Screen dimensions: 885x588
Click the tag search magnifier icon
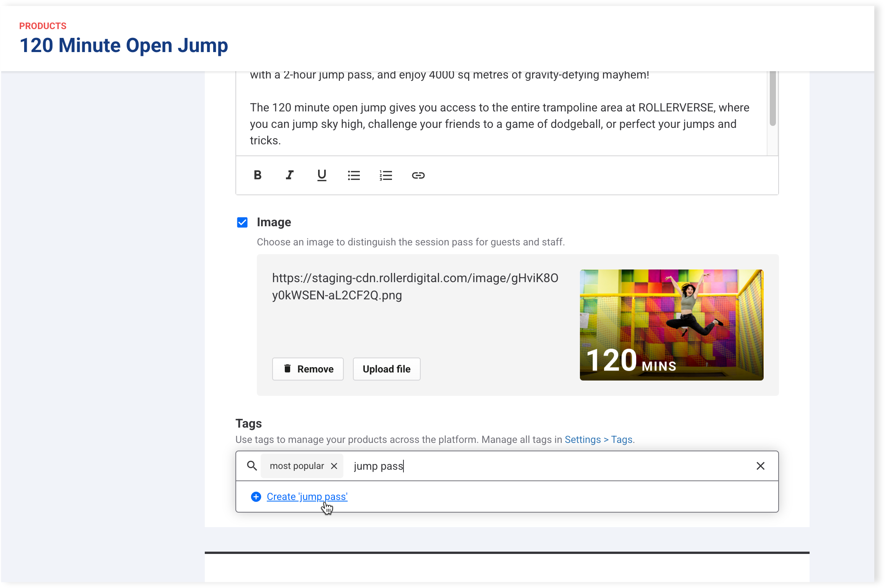point(252,466)
